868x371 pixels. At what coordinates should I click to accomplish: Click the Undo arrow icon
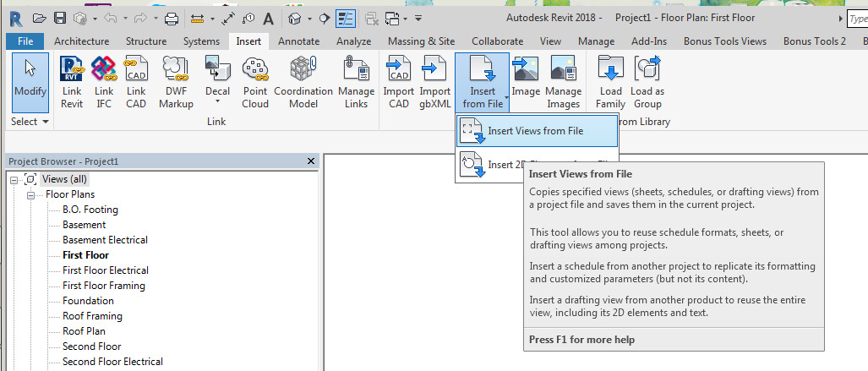(x=110, y=19)
